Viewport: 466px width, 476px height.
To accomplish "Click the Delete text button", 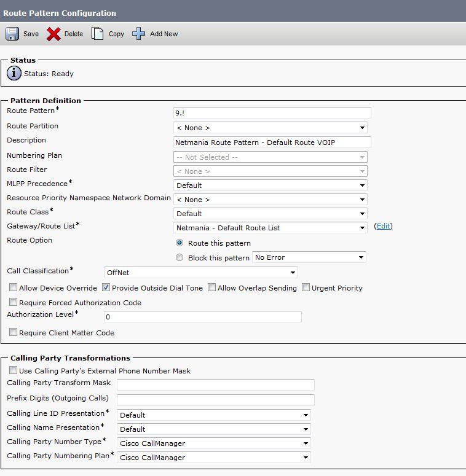I will coord(74,34).
